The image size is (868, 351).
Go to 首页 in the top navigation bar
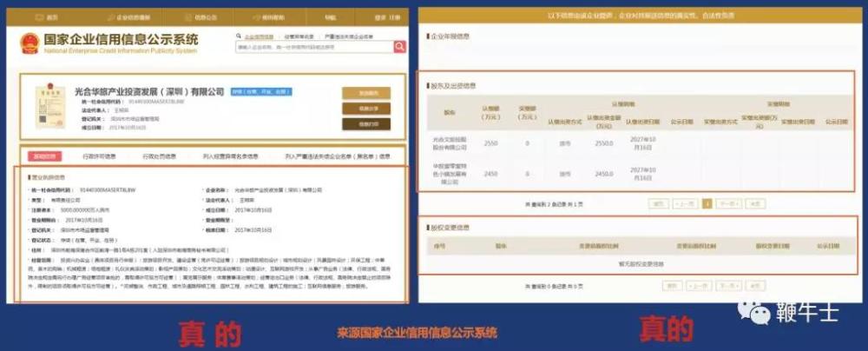tap(47, 17)
